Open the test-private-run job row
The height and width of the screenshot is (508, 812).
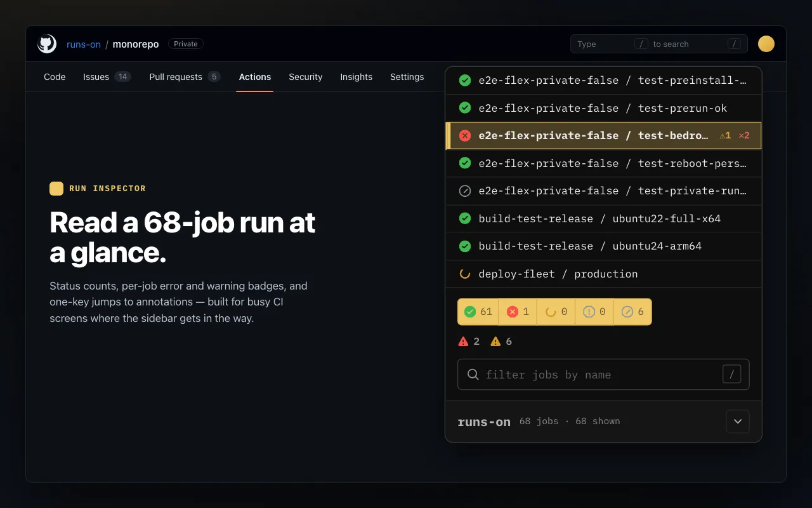(x=603, y=190)
